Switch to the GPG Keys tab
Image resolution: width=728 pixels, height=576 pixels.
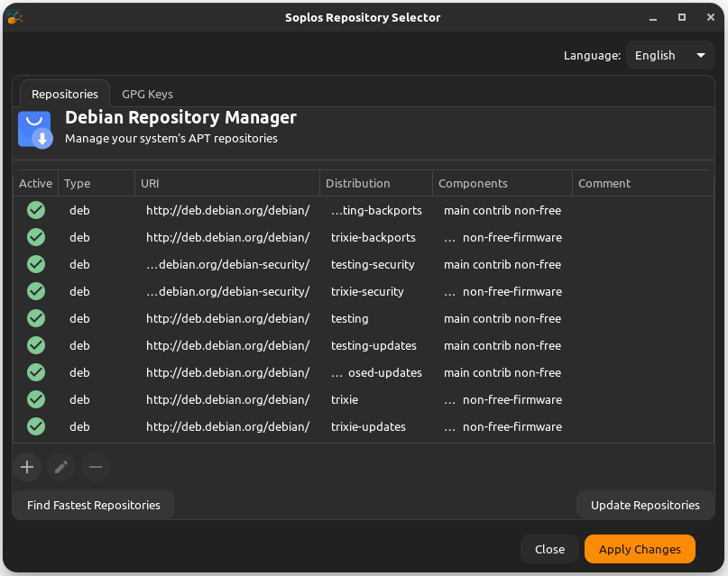[x=146, y=94]
